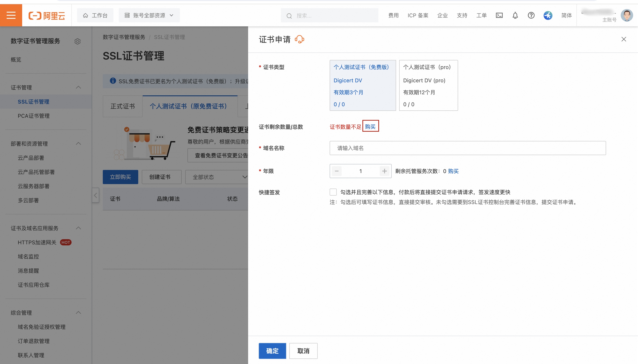Click the 数字证书管理服务 breadcrumb link
The image size is (638, 364).
point(124,37)
